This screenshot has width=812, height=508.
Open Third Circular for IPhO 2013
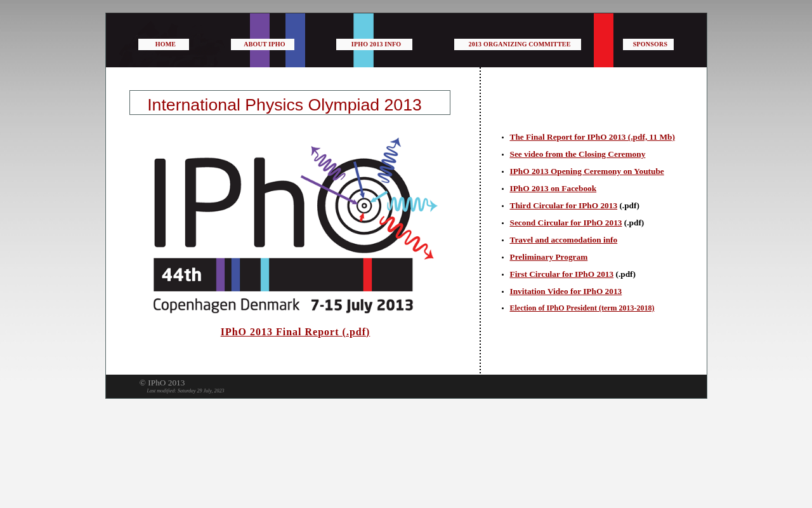tap(563, 206)
